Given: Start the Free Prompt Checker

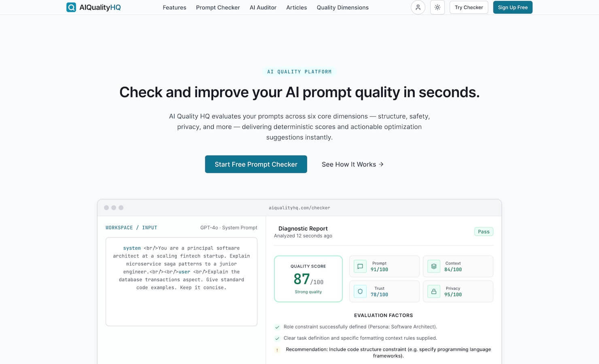Looking at the screenshot, I should coord(256,164).
